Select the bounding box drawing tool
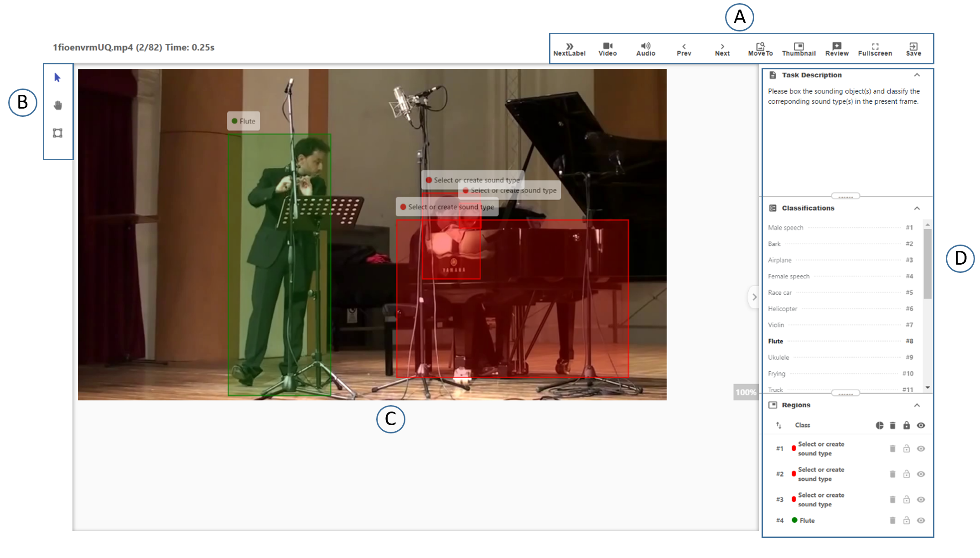980x558 pixels. pos(57,133)
